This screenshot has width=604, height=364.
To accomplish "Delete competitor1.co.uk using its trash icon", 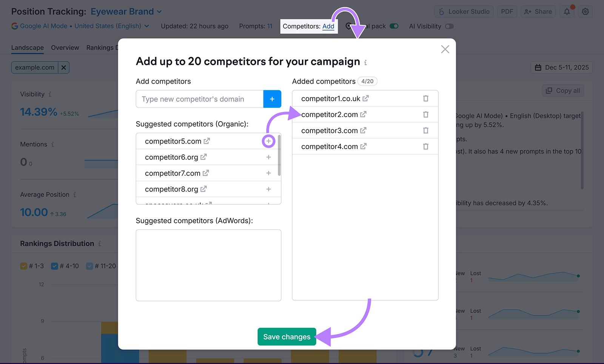I will click(426, 98).
